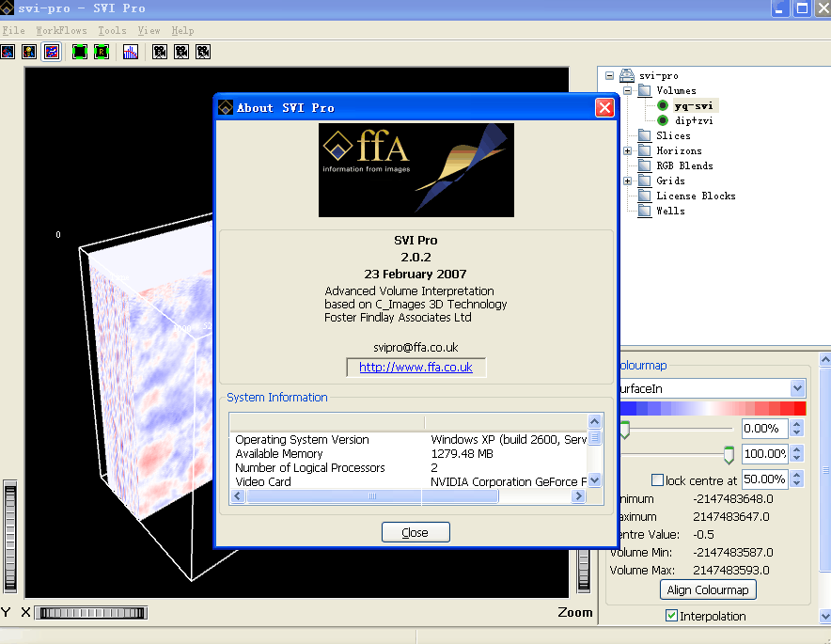Click the Video Card row
The width and height of the screenshot is (831, 644).
coord(409,481)
